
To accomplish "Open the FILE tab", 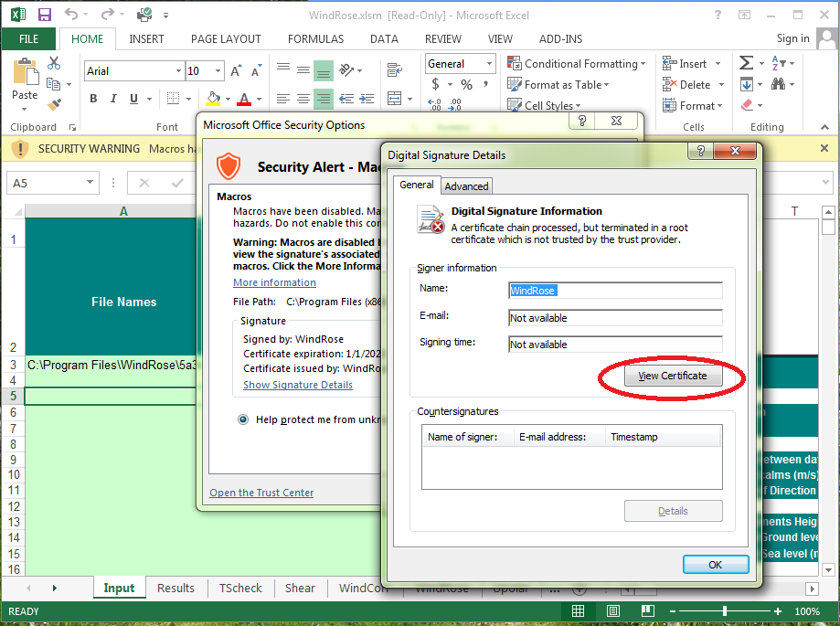I will pyautogui.click(x=28, y=39).
